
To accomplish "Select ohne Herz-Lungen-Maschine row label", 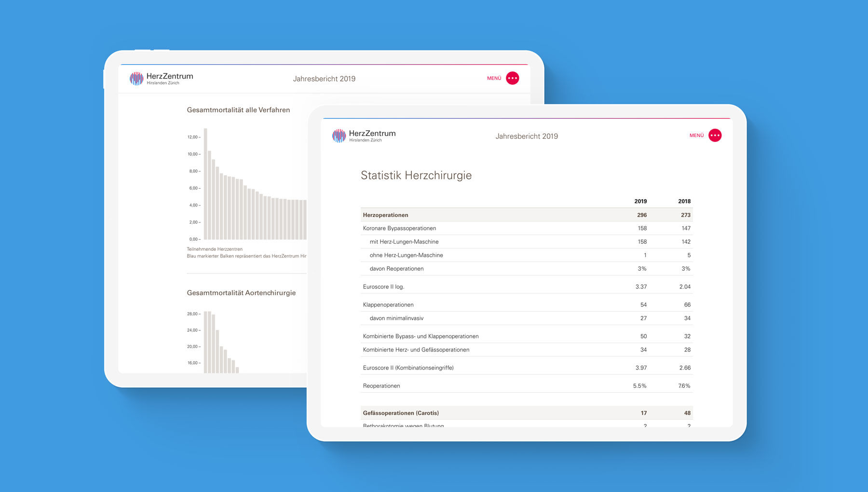I will click(406, 255).
